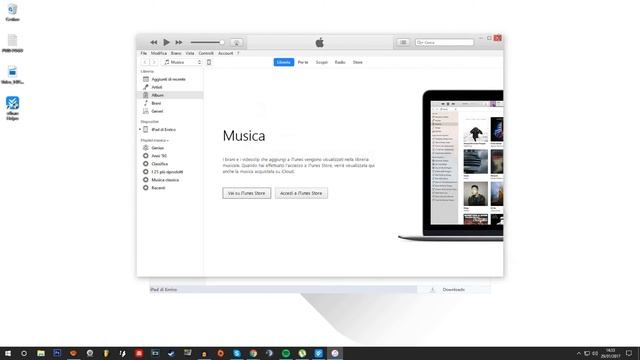Click the Cortana circle in taskbar
Screen dimensions: 640x360
point(24,353)
